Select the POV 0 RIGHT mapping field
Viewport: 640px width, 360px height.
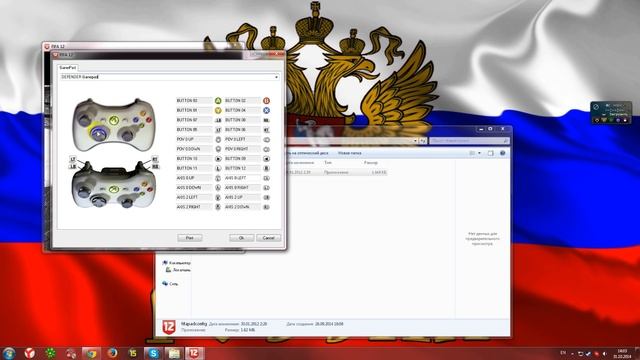point(242,149)
